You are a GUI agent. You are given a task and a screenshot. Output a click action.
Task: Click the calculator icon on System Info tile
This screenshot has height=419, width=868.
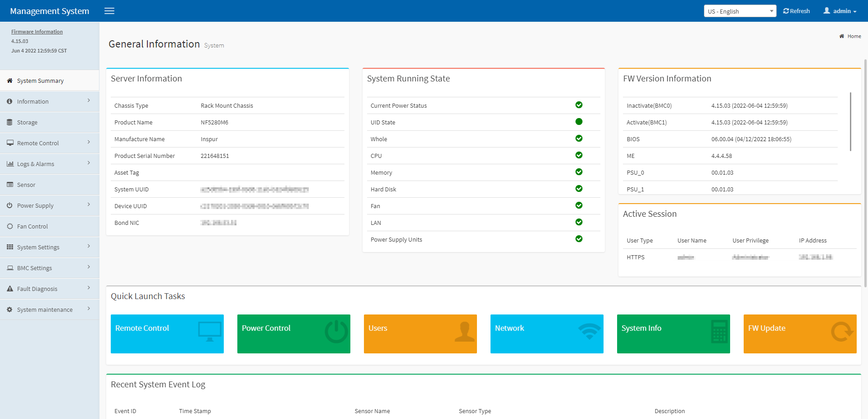click(x=719, y=332)
